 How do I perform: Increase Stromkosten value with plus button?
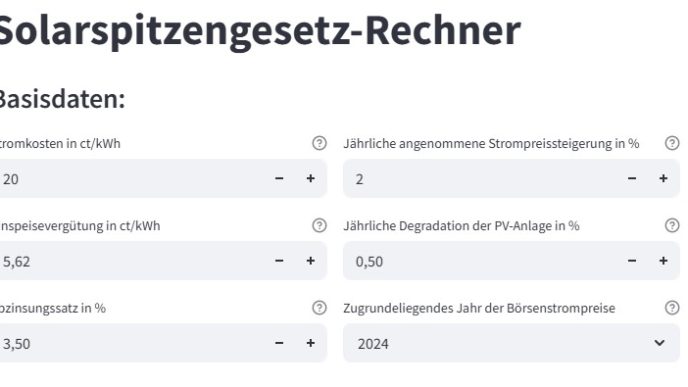pyautogui.click(x=311, y=178)
